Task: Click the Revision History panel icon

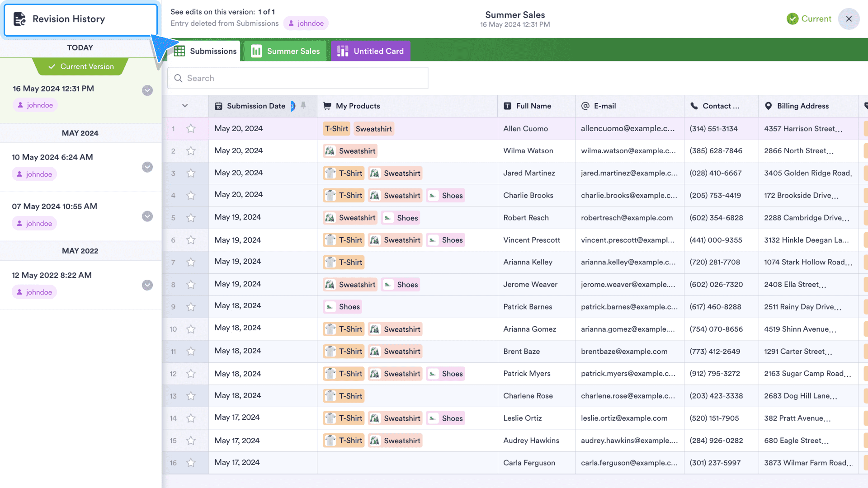Action: [19, 19]
